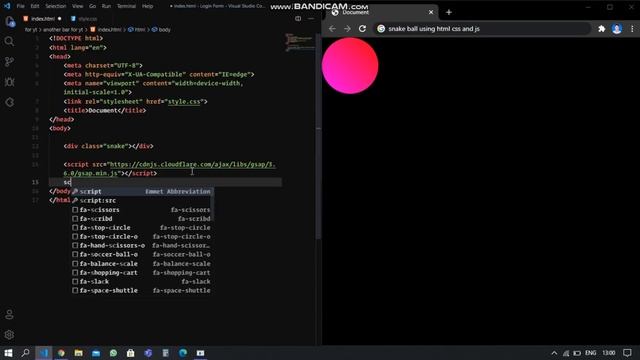The image size is (640, 360).
Task: Open the Chrome profile avatar
Action: click(x=617, y=29)
